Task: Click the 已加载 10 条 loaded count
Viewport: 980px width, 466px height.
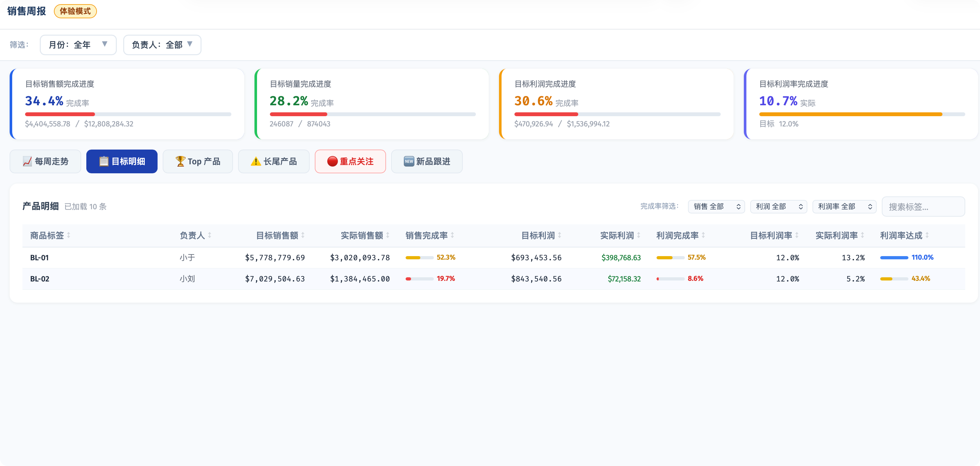Action: click(86, 207)
